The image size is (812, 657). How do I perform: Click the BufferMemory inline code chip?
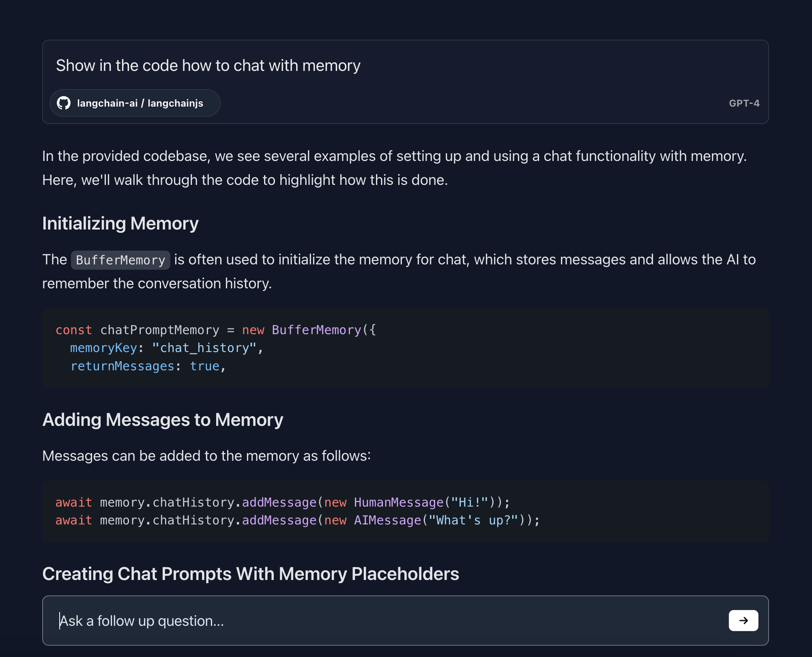[x=120, y=259]
